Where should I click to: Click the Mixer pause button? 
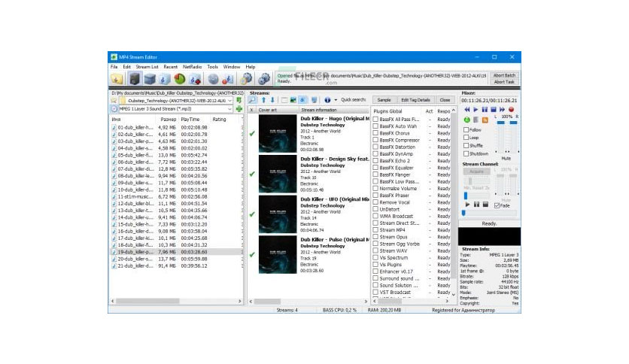(x=485, y=109)
